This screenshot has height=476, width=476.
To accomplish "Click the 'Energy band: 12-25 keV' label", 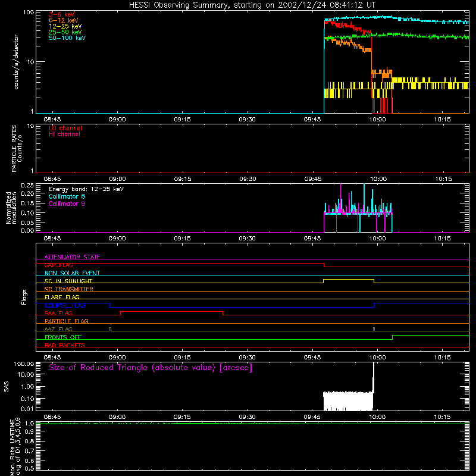I will tap(86, 189).
